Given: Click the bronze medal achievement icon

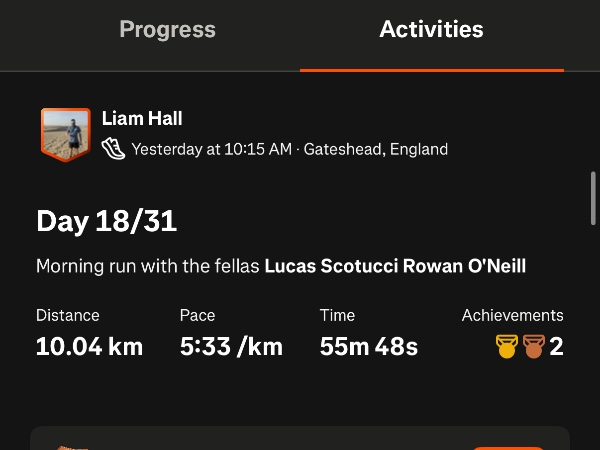Looking at the screenshot, I should coord(533,347).
